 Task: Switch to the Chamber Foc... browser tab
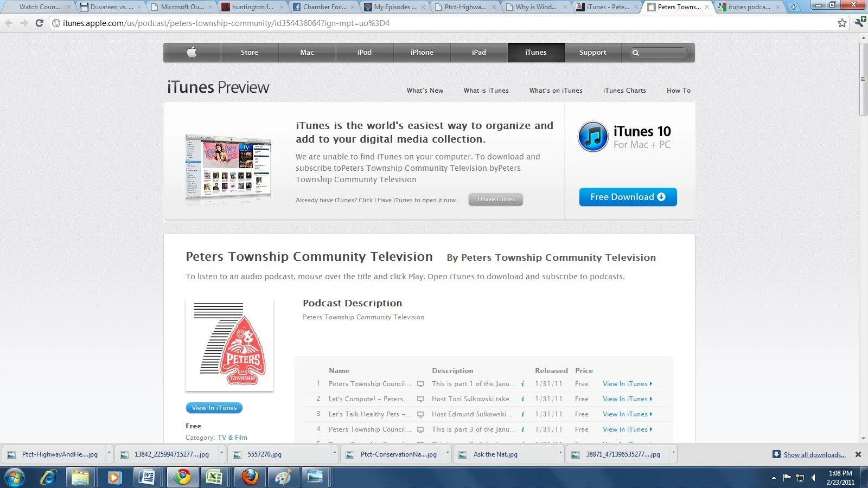324,7
